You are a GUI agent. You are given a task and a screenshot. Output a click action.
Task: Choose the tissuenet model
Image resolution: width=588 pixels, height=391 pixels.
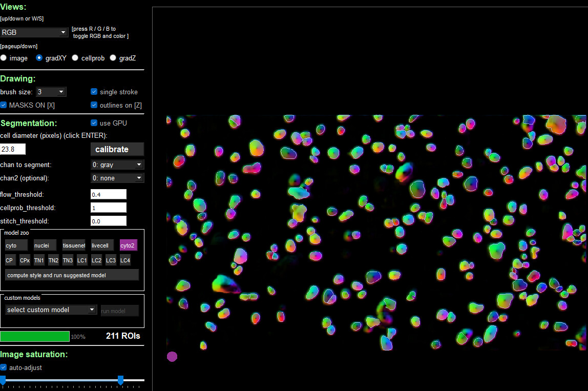(74, 245)
